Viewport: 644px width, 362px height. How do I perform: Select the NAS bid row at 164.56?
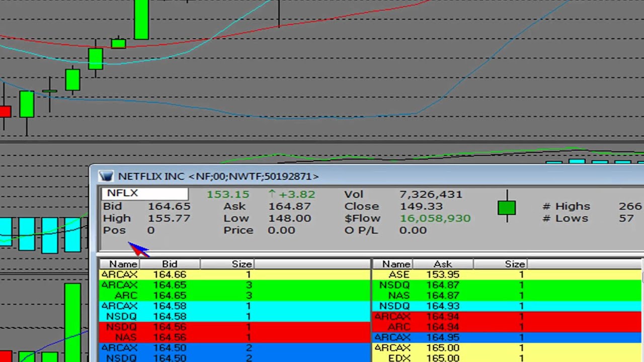click(234, 338)
